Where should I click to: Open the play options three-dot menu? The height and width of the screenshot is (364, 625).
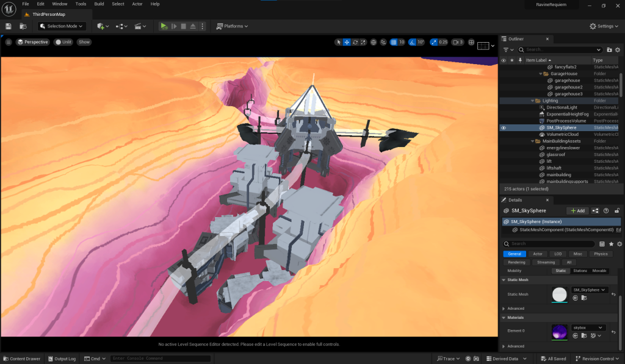pyautogui.click(x=203, y=26)
